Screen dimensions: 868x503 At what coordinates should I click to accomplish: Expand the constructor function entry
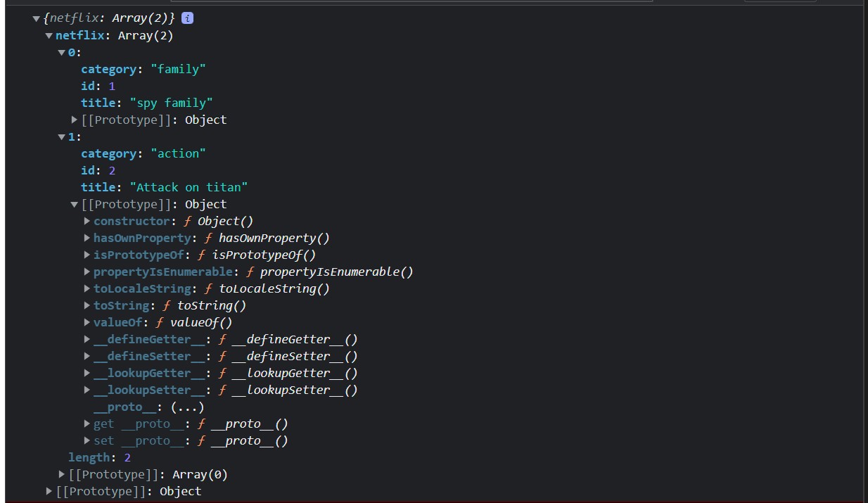(x=87, y=222)
